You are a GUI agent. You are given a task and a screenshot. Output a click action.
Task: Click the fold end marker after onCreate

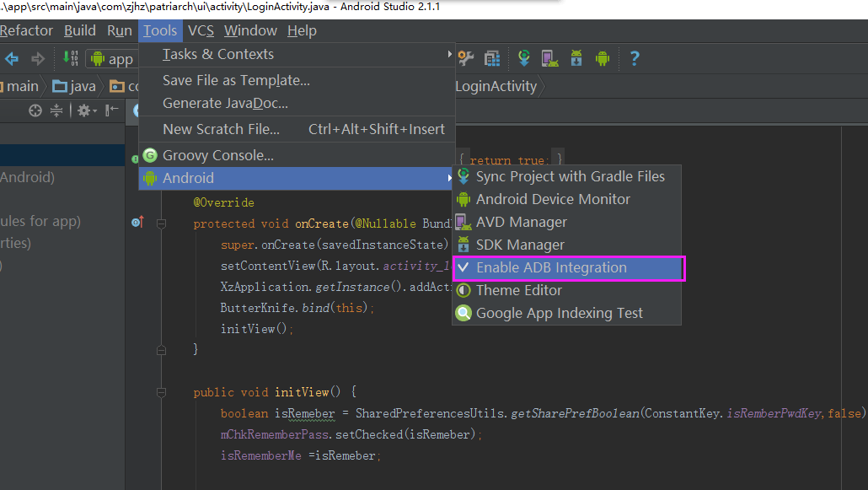(x=161, y=350)
